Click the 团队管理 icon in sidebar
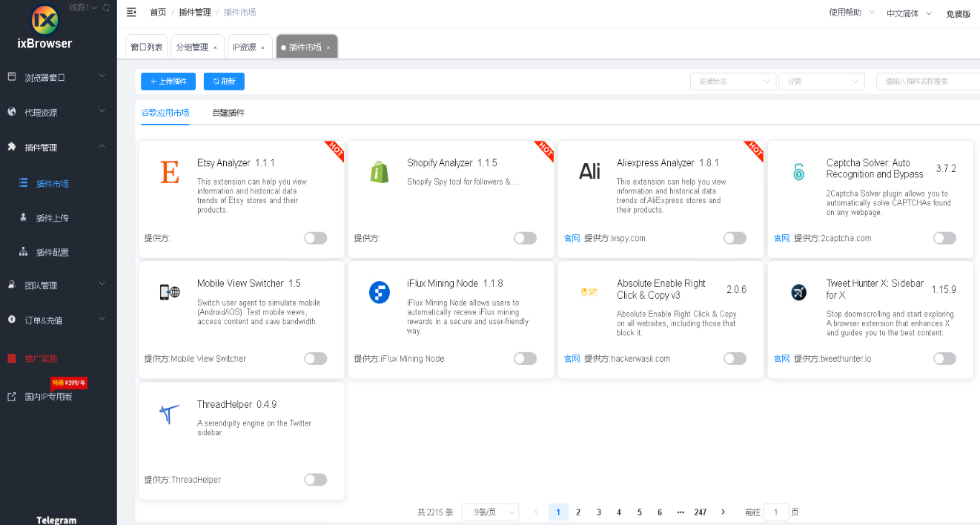980x525 pixels. pyautogui.click(x=12, y=285)
